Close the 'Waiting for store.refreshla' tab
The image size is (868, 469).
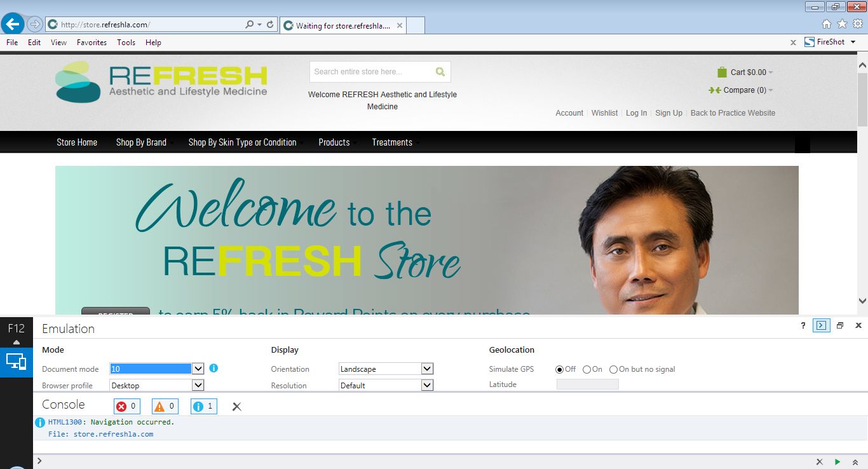(x=400, y=25)
